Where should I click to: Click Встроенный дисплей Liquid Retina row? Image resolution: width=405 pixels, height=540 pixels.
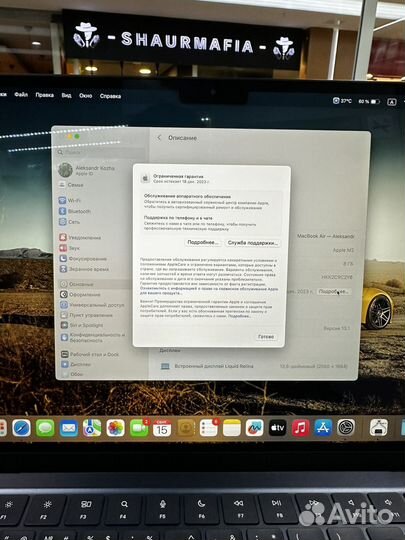tap(255, 366)
